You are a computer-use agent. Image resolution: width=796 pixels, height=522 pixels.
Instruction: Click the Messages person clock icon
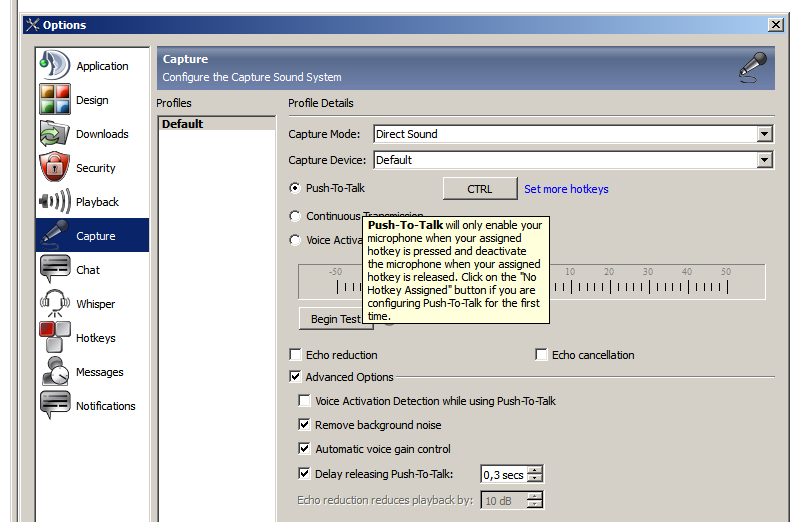tap(54, 372)
